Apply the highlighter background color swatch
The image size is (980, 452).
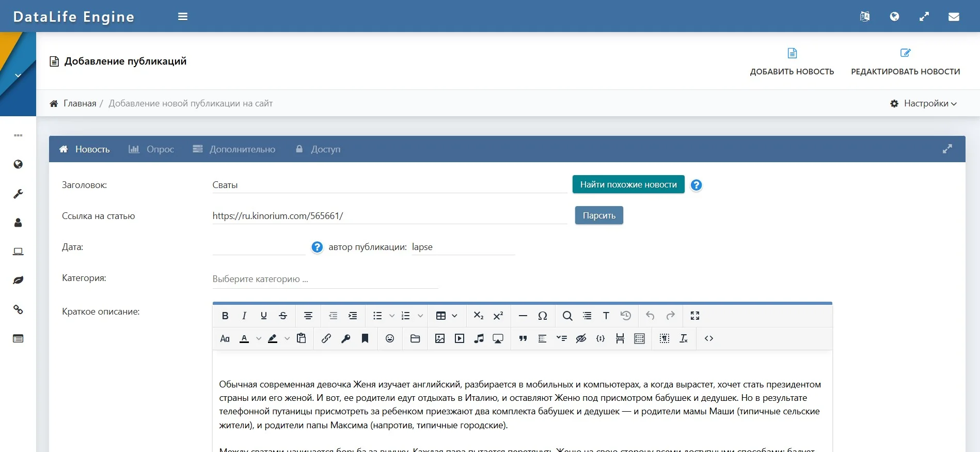(x=273, y=338)
